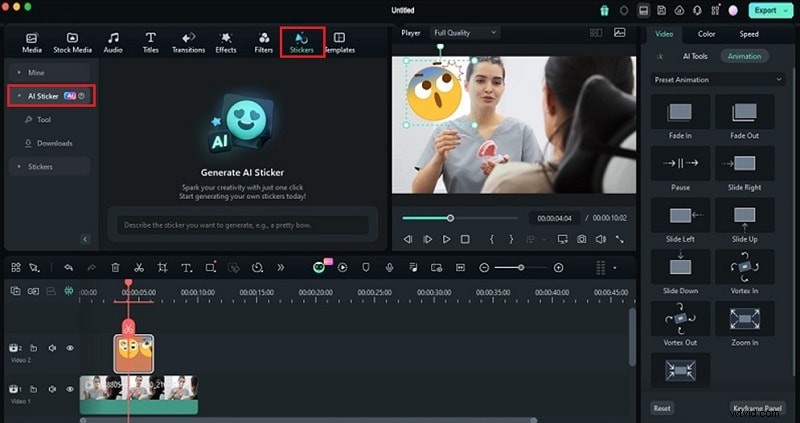
Task: Stop playback with the square button
Action: click(465, 239)
